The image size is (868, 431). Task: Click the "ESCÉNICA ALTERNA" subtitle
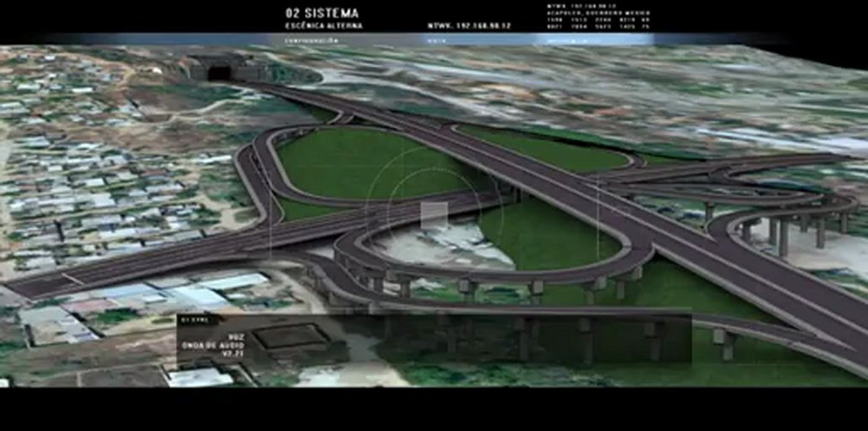(x=324, y=26)
